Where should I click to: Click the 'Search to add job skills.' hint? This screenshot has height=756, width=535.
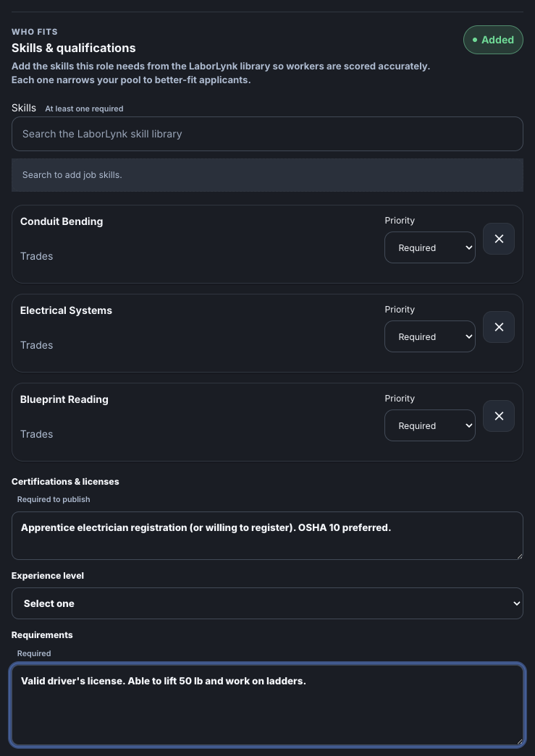pos(72,175)
